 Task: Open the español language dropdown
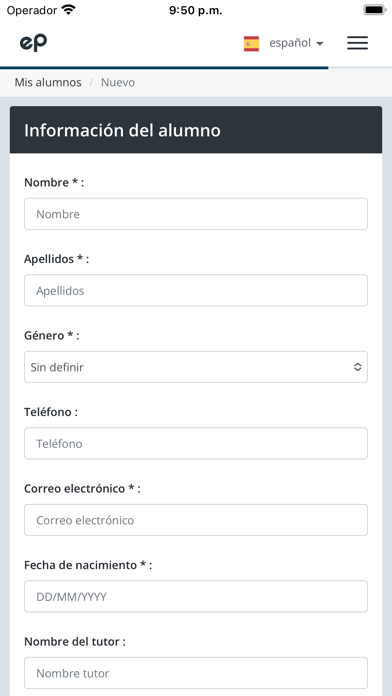pyautogui.click(x=296, y=44)
